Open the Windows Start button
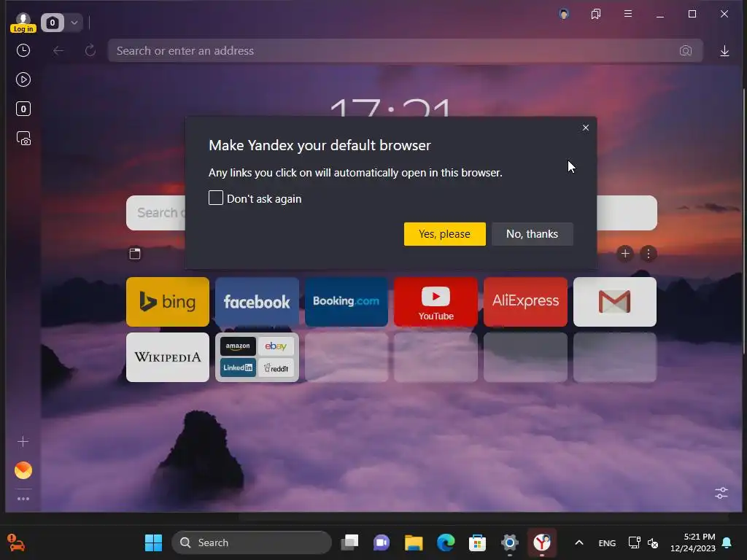 pos(153,542)
